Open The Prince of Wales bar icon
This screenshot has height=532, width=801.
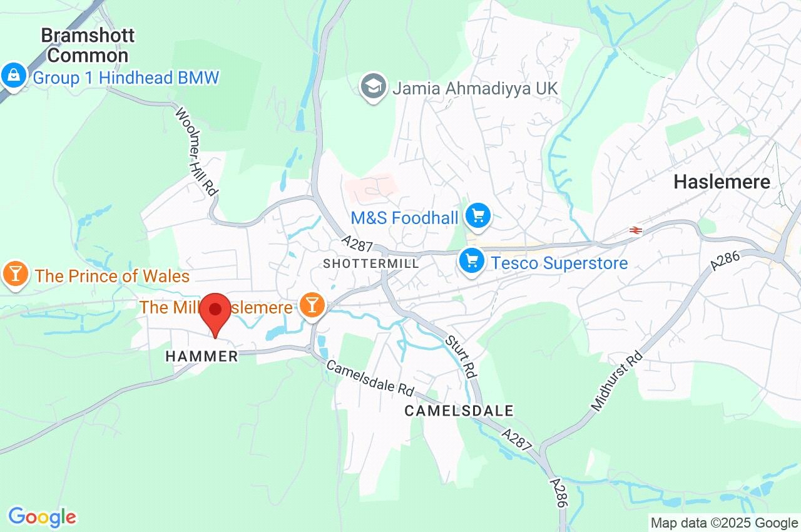[15, 274]
